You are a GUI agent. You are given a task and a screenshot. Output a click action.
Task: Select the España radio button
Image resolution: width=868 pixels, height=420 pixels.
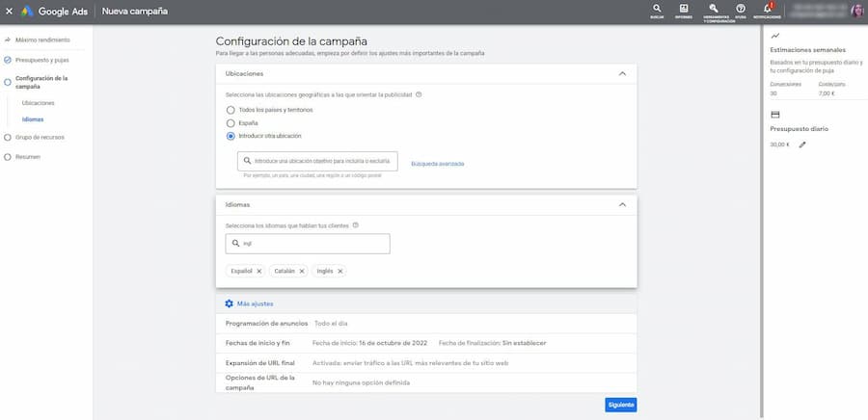231,123
